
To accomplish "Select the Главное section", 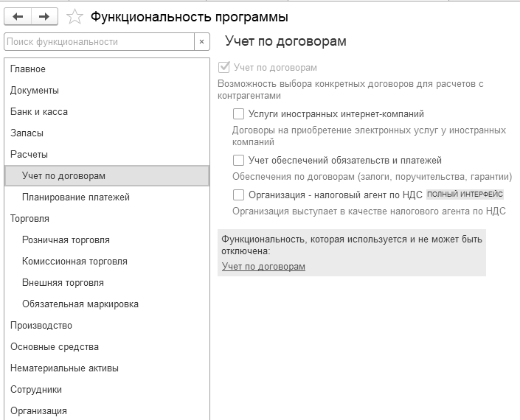I will 28,69.
